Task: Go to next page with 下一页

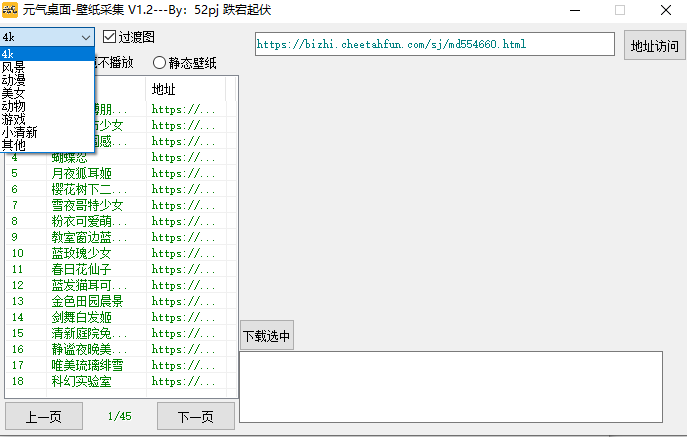Action: coord(195,416)
